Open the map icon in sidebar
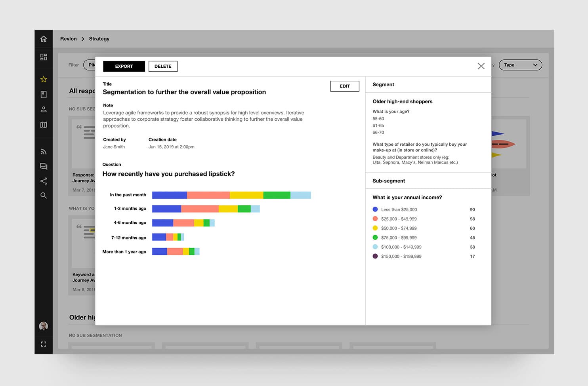The image size is (588, 386). 44,125
